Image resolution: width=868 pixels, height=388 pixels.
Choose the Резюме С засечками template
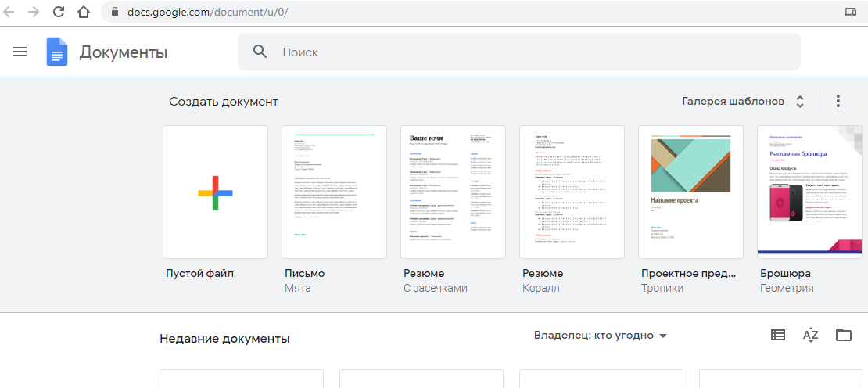click(453, 192)
